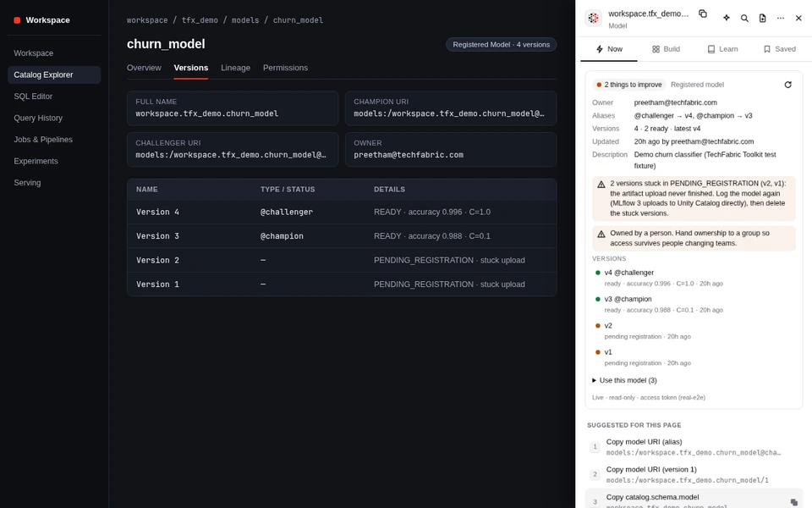This screenshot has width=812, height=508.
Task: Click the orange status dot next to v2
Action: click(598, 325)
